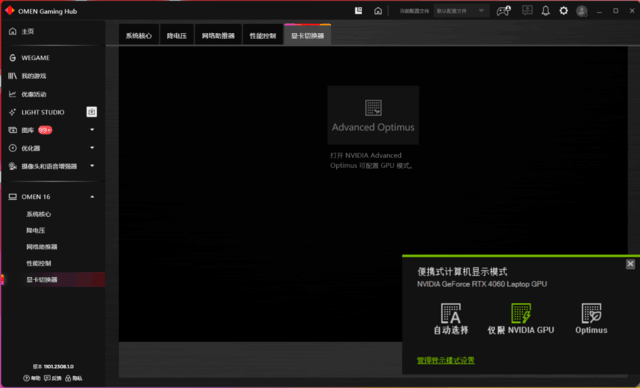
Task: Click the Advanced Optimus tile
Action: tap(373, 115)
